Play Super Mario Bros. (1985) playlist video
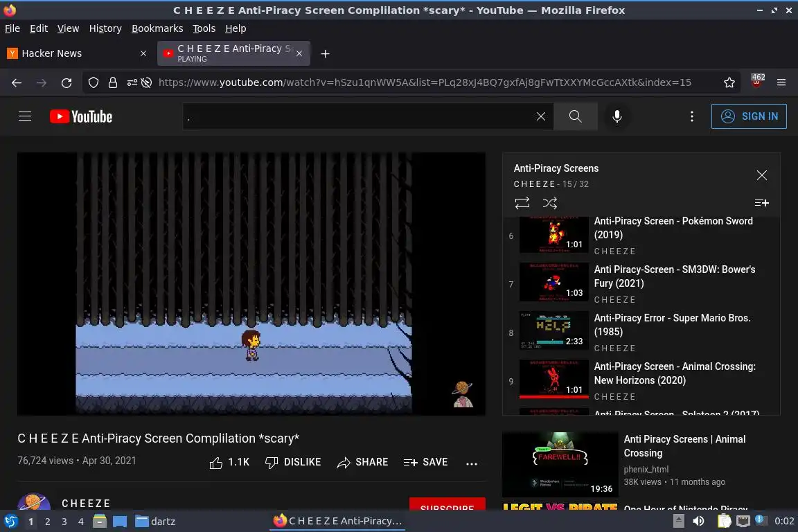 coord(641,332)
